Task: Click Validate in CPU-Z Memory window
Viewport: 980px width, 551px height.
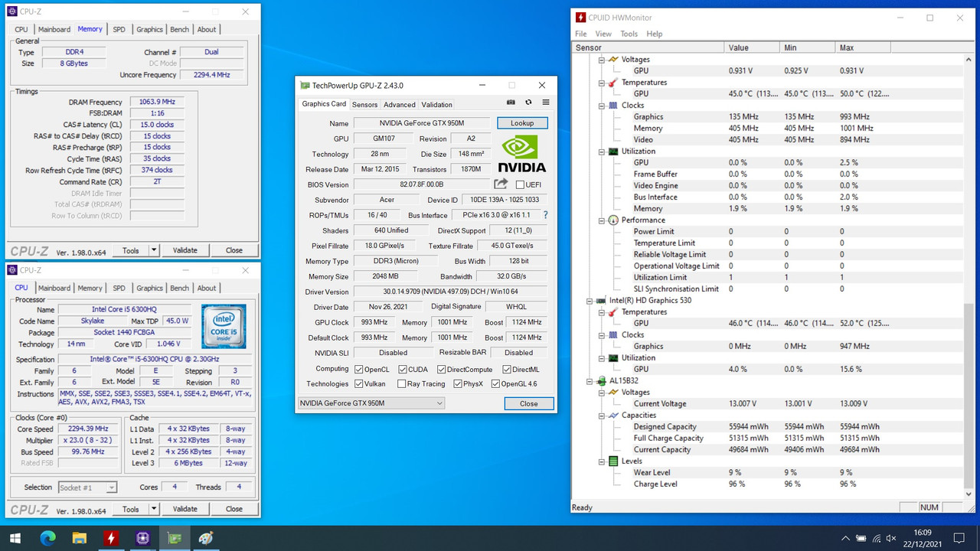Action: [185, 249]
